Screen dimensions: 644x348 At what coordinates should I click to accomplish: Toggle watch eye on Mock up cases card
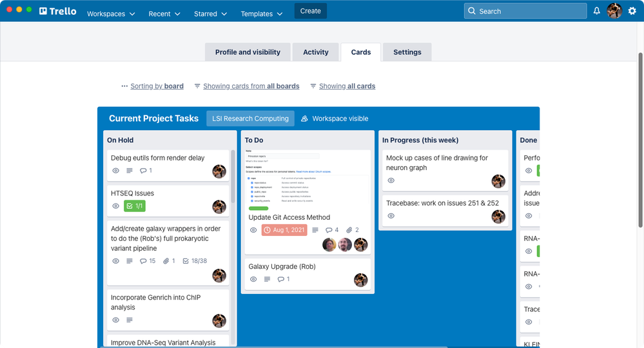point(391,180)
